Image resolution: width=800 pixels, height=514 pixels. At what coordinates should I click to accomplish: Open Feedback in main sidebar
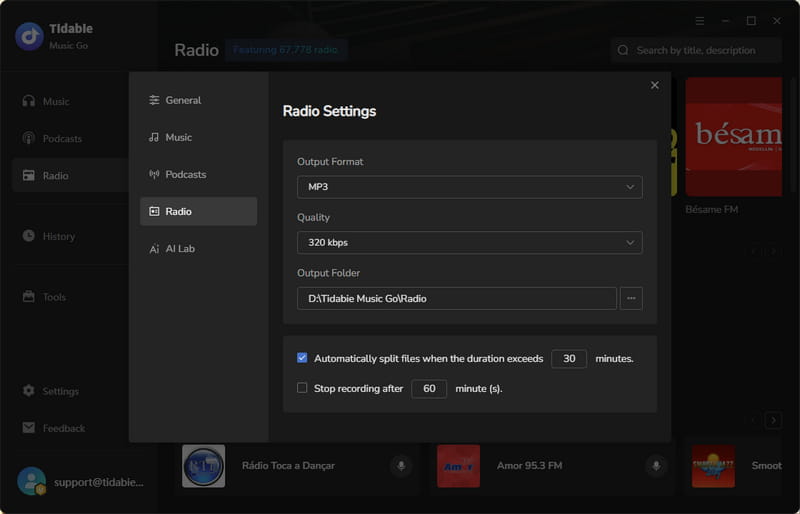pyautogui.click(x=70, y=428)
